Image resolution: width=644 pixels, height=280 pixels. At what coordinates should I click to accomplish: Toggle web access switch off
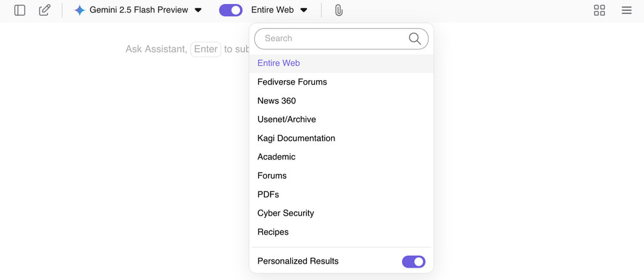tap(231, 10)
